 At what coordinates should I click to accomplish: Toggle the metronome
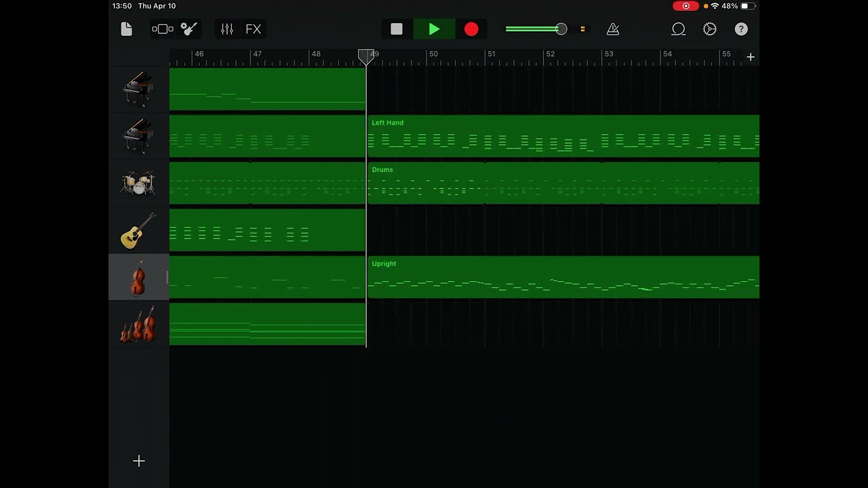point(613,29)
